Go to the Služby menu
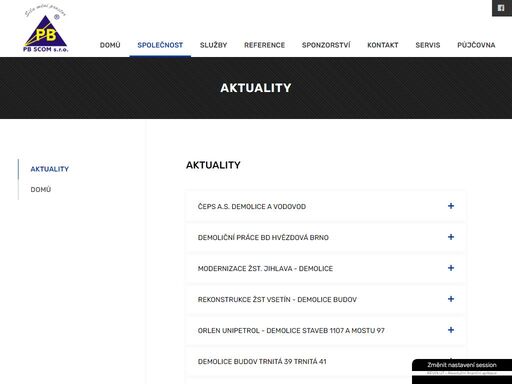This screenshot has height=384, width=512. (213, 45)
